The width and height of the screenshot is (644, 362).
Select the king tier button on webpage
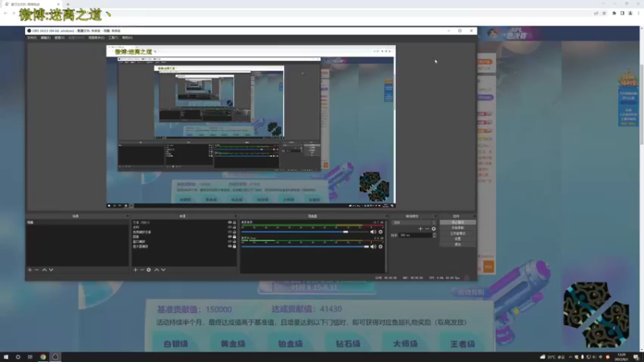click(x=462, y=343)
